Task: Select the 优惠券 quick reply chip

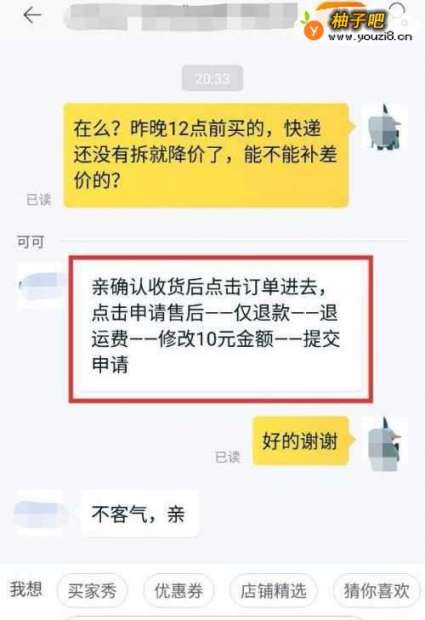Action: [x=178, y=591]
